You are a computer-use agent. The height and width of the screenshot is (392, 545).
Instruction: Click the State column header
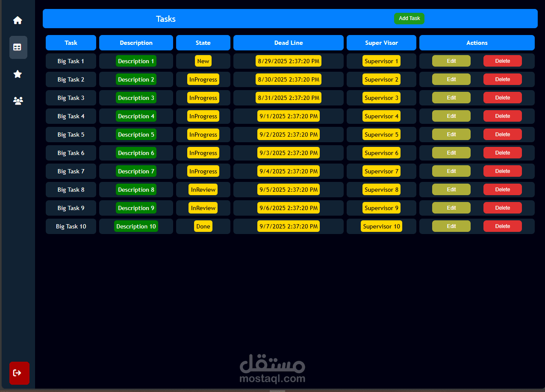(203, 43)
